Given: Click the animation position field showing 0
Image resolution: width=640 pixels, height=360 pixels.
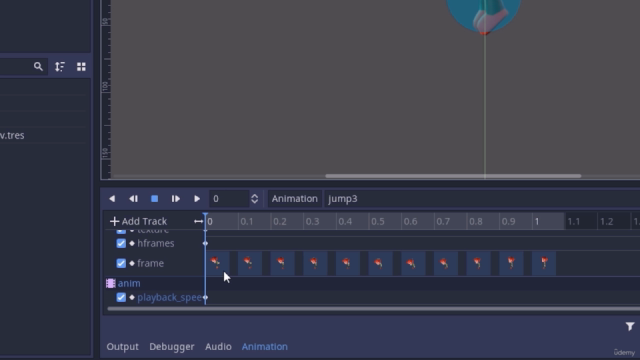Looking at the screenshot, I should click(229, 199).
